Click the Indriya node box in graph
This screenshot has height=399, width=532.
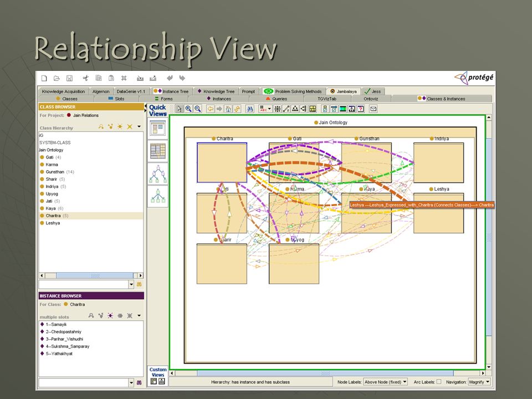[439, 162]
